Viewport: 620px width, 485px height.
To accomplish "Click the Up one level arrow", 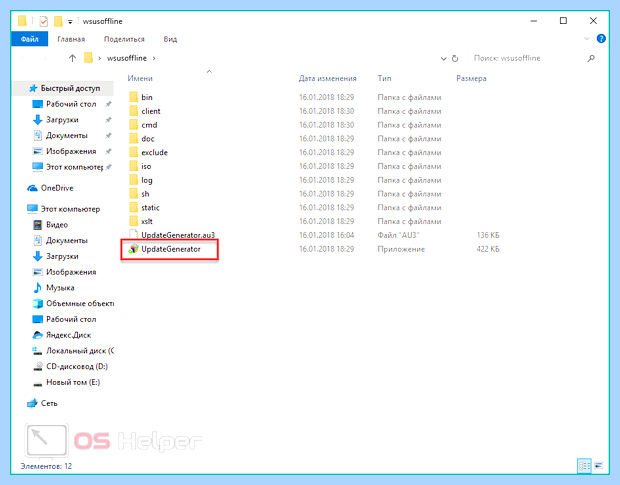I will [x=72, y=58].
